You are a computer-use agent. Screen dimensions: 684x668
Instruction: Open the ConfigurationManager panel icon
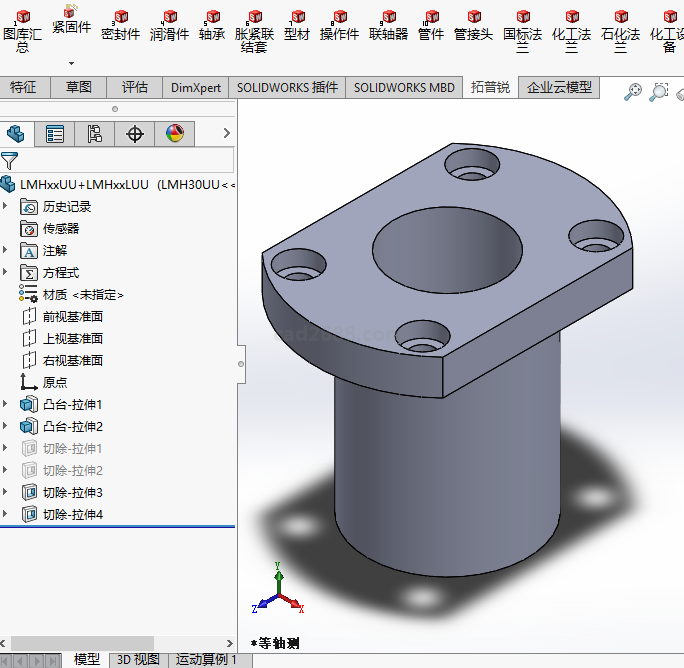[x=95, y=134]
